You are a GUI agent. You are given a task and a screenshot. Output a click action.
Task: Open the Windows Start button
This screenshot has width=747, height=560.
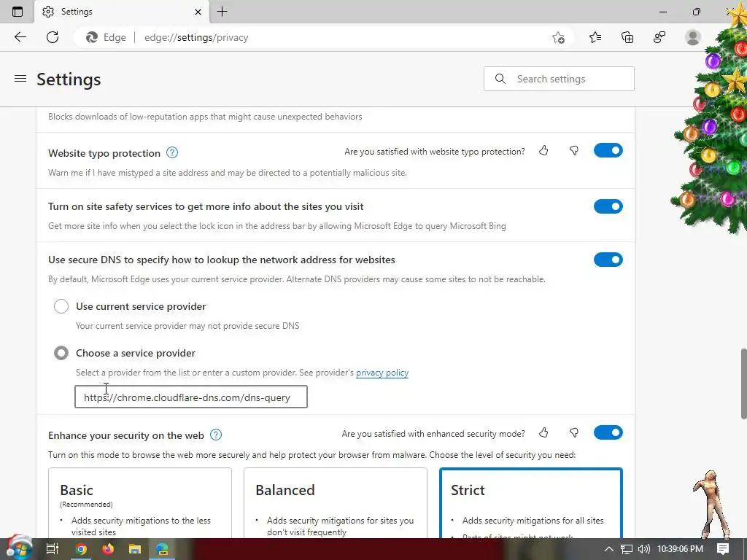pyautogui.click(x=19, y=548)
